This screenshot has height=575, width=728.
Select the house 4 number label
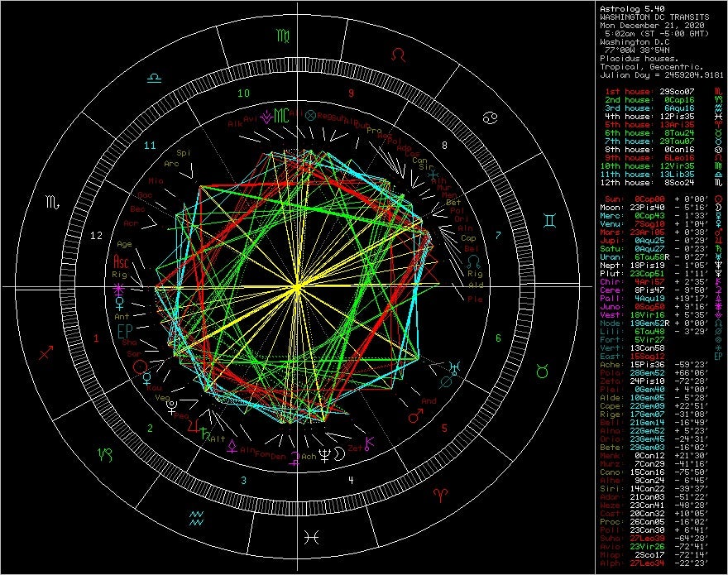351,480
